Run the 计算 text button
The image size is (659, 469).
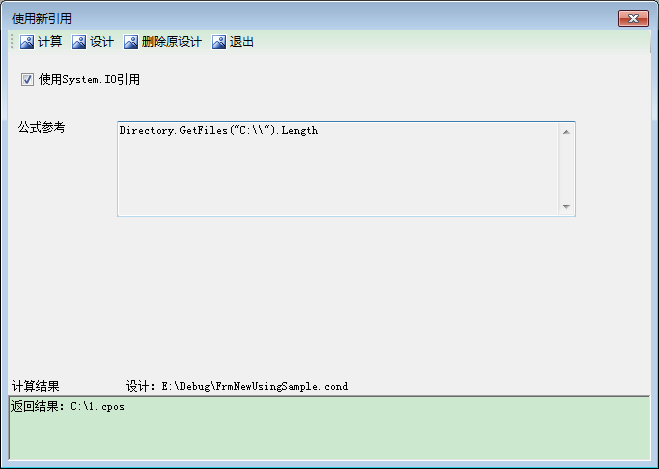click(x=50, y=42)
